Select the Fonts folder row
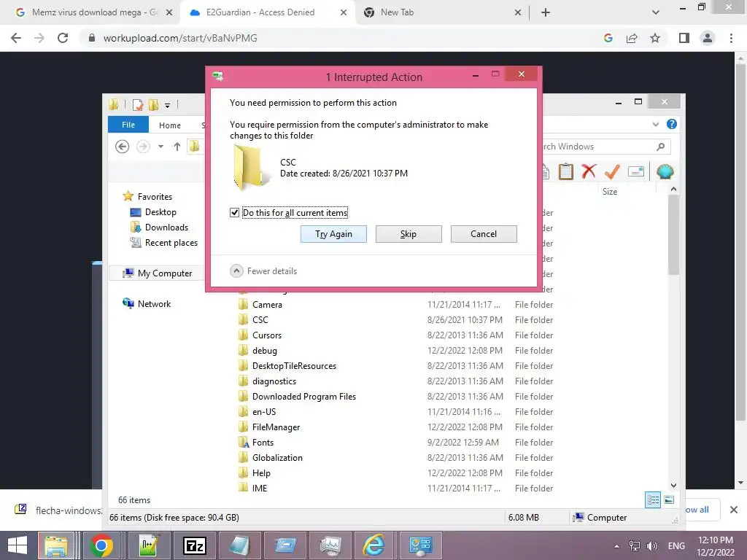 click(395, 443)
